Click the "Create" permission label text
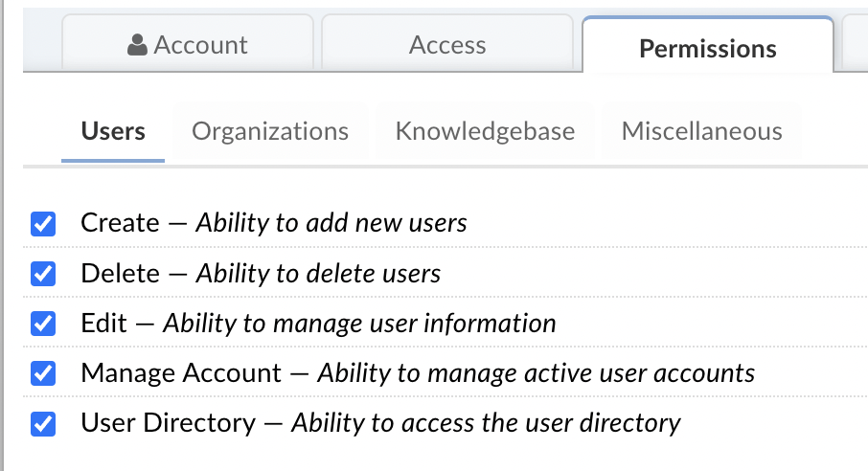The width and height of the screenshot is (868, 471). (120, 223)
